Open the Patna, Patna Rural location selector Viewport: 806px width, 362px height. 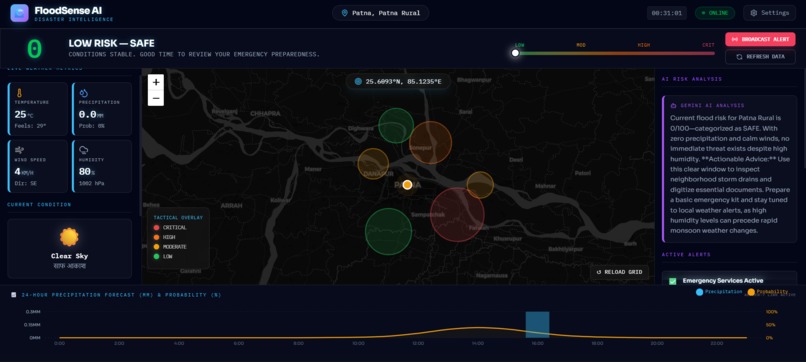tap(380, 13)
